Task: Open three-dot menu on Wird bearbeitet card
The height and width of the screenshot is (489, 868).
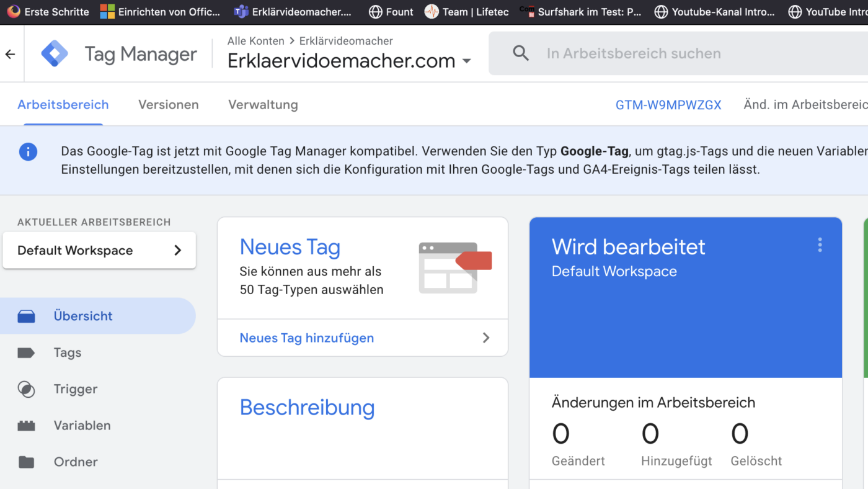Action: (820, 245)
